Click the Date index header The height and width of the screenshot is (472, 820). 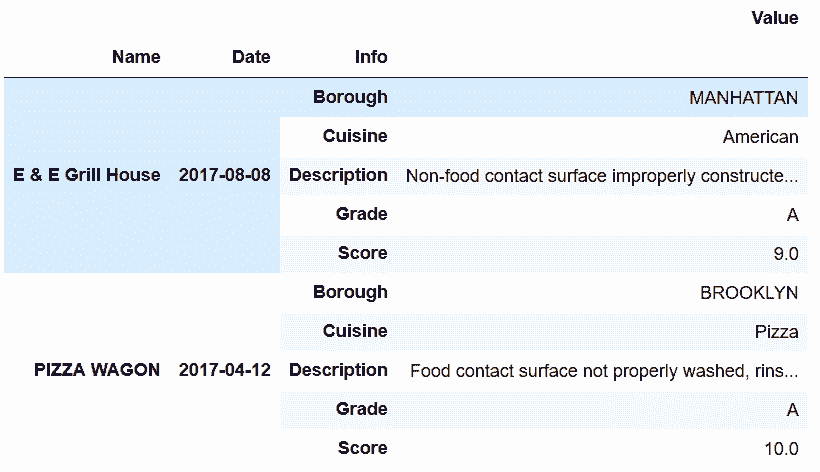(x=251, y=56)
